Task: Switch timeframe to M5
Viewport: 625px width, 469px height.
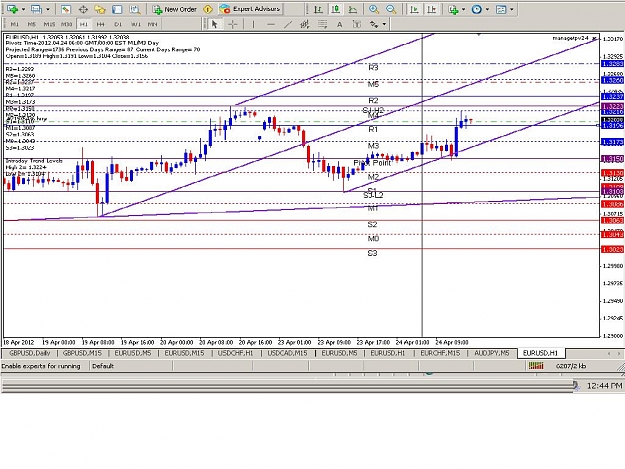Action: pyautogui.click(x=31, y=24)
